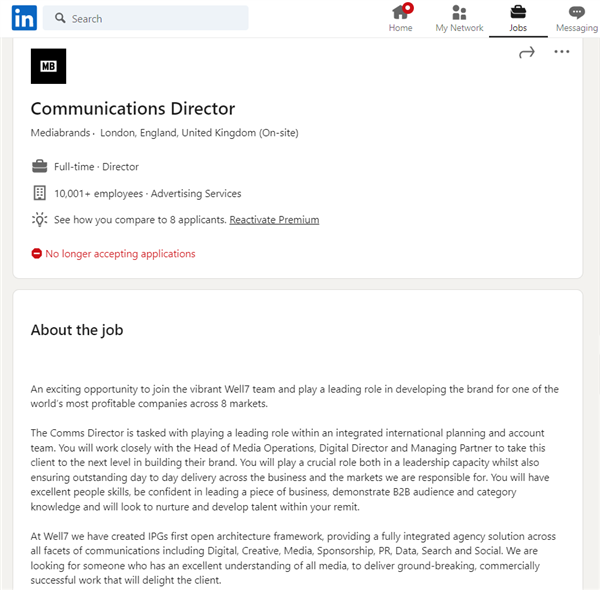Click the About the job heading
600x590 pixels.
click(77, 330)
